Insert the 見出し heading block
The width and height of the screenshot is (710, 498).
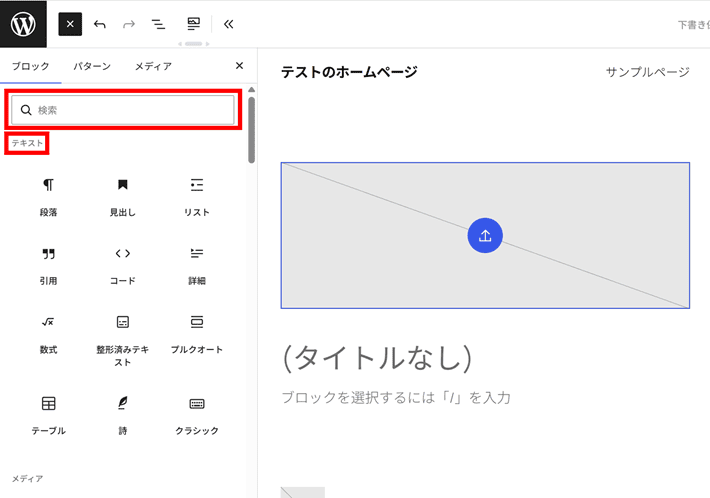pos(123,196)
